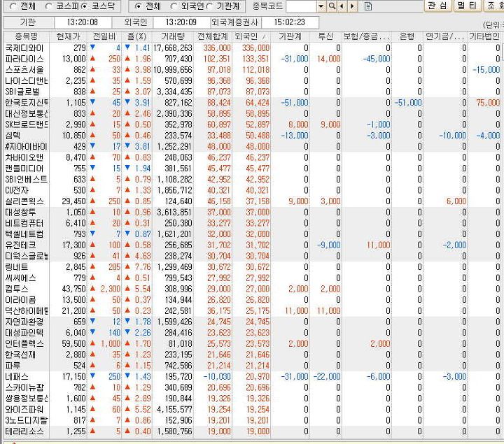Click the 관심 button
This screenshot has width=504, height=444.
[x=438, y=6]
